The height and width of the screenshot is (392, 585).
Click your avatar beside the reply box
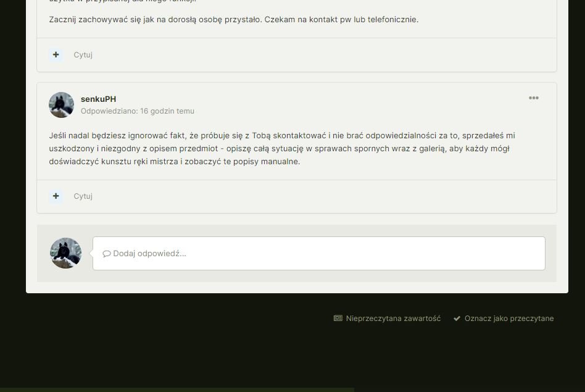click(x=65, y=253)
